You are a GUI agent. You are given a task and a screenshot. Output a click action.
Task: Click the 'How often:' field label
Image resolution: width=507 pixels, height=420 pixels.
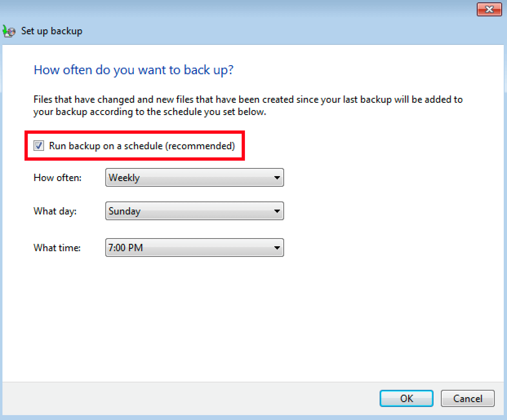pyautogui.click(x=58, y=178)
